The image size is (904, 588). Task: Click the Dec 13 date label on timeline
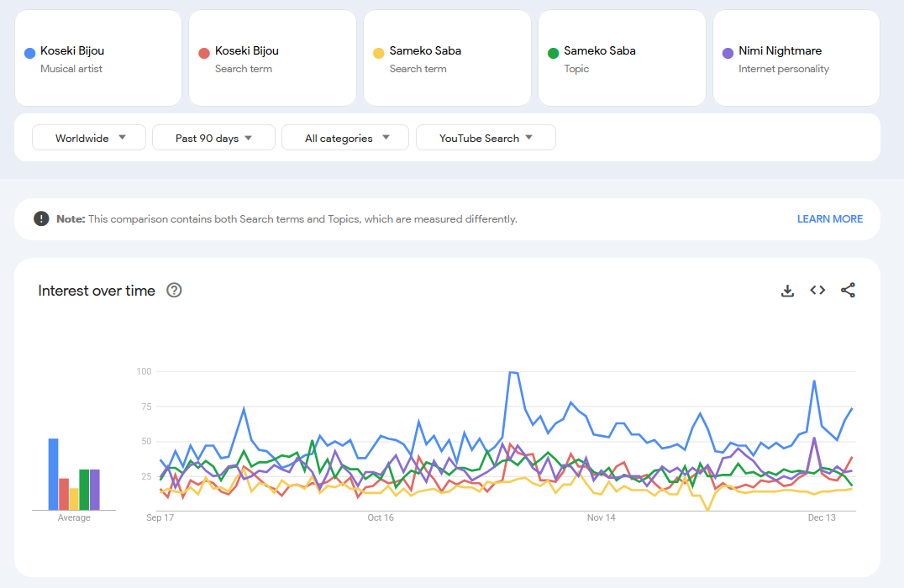coord(822,518)
